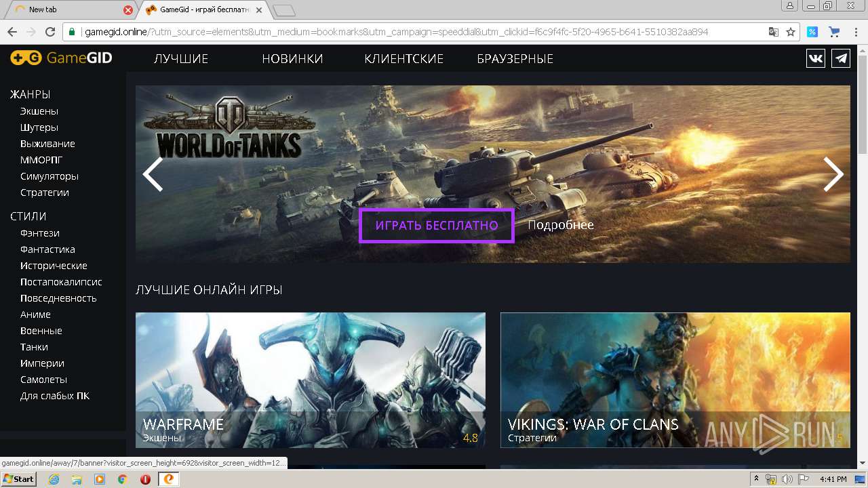Open Chrome menu three dots

coord(856,32)
